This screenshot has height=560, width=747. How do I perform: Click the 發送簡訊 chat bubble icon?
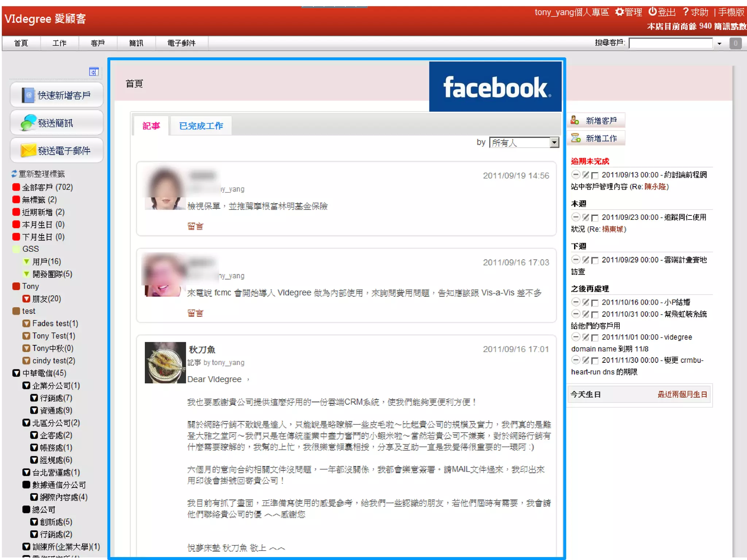pyautogui.click(x=28, y=122)
